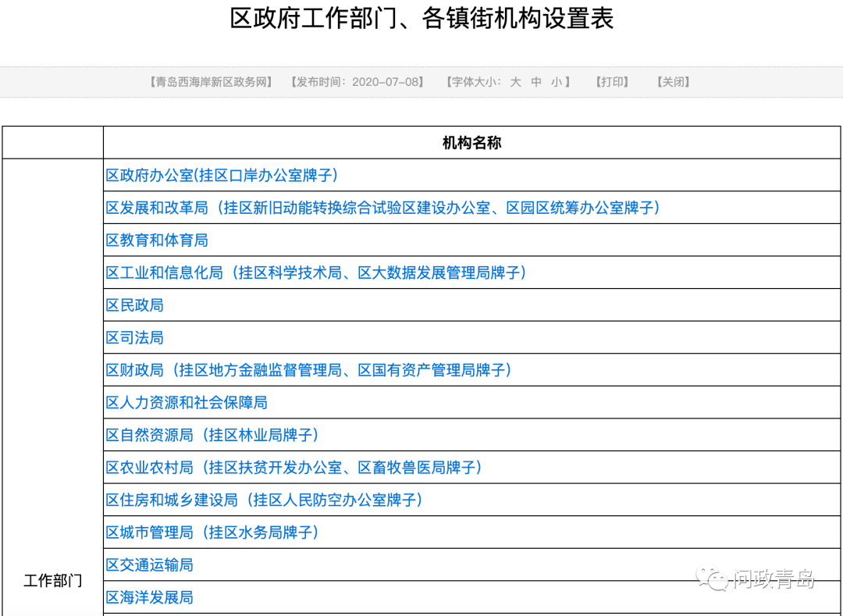Click the 打印 print button
The width and height of the screenshot is (843, 616).
(612, 82)
